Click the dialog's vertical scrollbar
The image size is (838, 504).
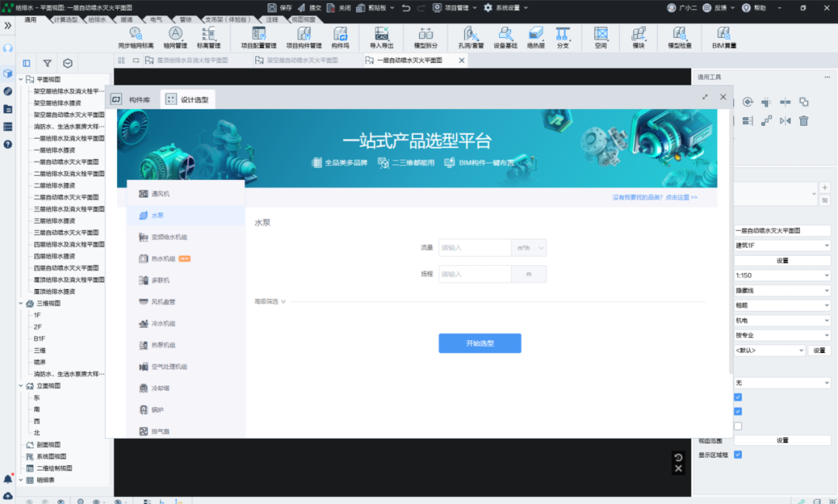click(x=731, y=240)
